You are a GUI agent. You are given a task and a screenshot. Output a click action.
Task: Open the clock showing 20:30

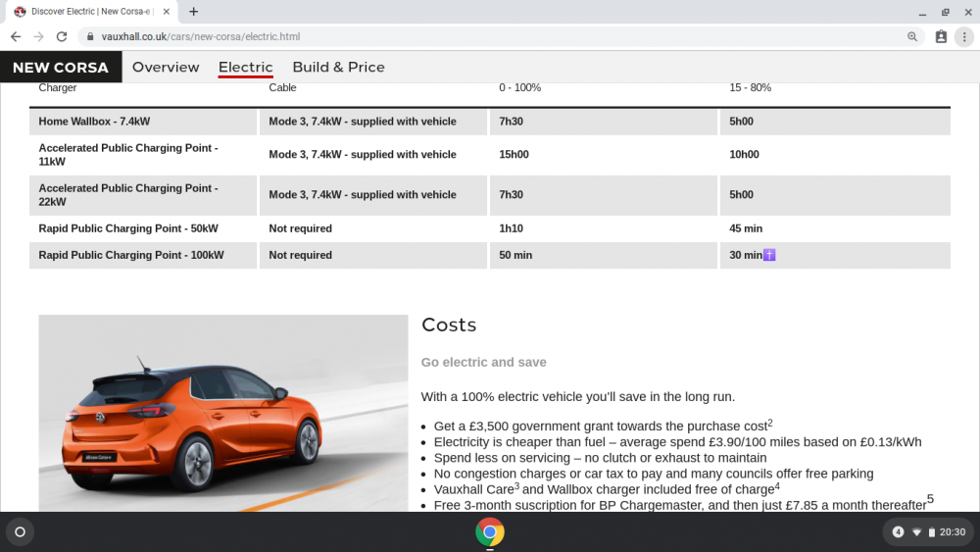point(953,532)
